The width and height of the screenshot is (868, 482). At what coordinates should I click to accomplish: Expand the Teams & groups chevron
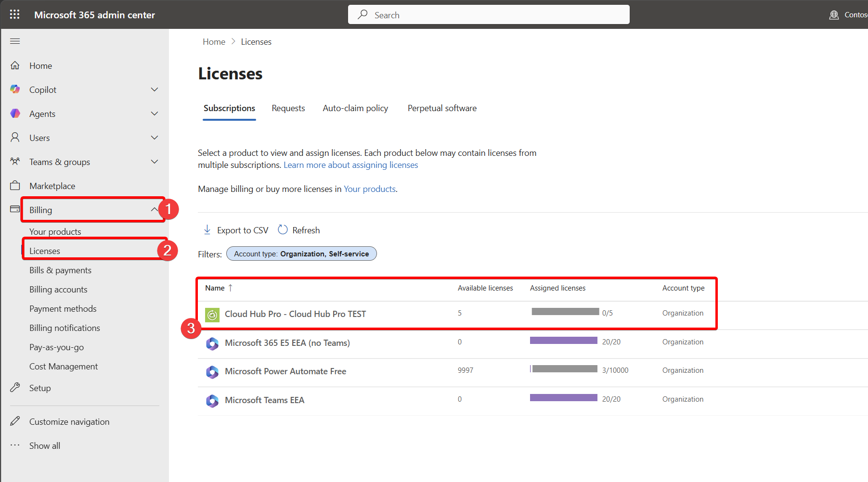pyautogui.click(x=155, y=162)
